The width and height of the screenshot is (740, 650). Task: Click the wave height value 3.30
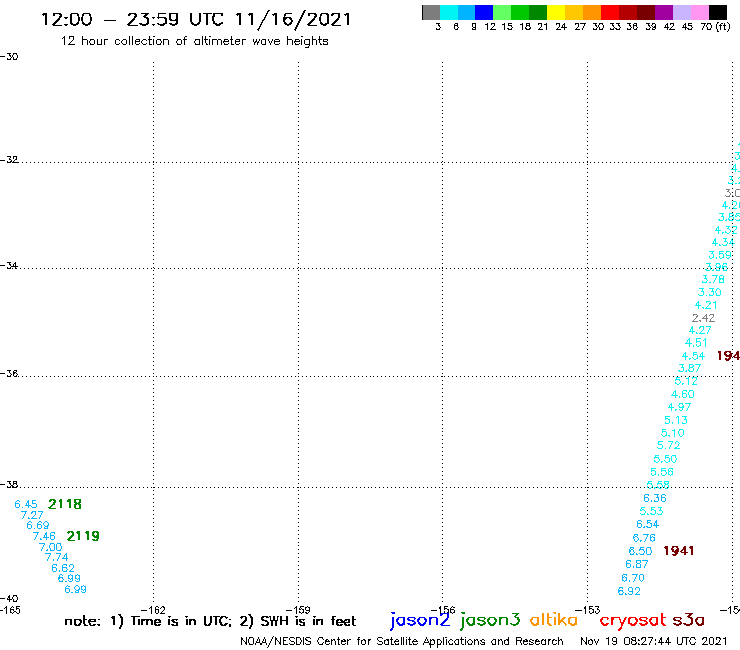click(710, 292)
